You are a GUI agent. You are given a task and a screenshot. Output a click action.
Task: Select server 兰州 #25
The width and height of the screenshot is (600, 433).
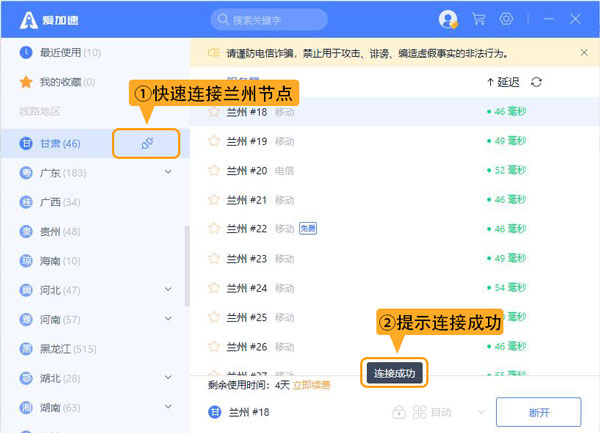tap(395, 317)
